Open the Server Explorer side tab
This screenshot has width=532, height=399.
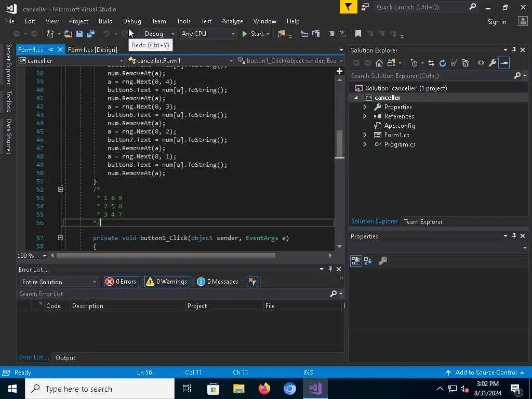coord(8,64)
